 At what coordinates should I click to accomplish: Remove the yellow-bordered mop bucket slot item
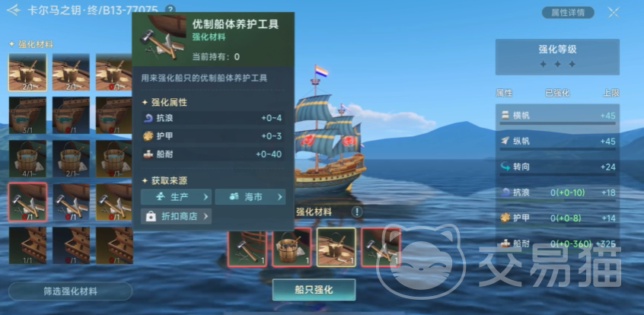(x=336, y=247)
